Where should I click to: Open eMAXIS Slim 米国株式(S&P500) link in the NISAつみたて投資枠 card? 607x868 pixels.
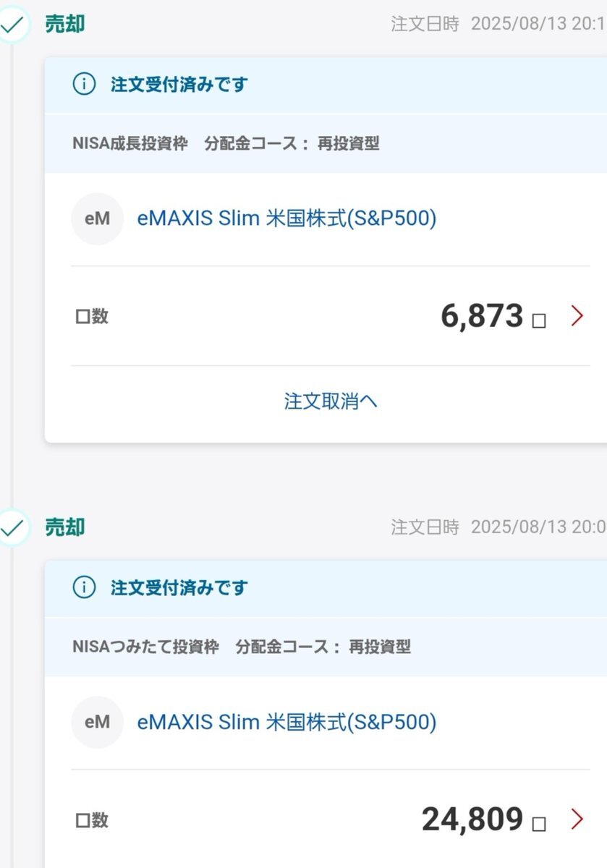pyautogui.click(x=286, y=722)
